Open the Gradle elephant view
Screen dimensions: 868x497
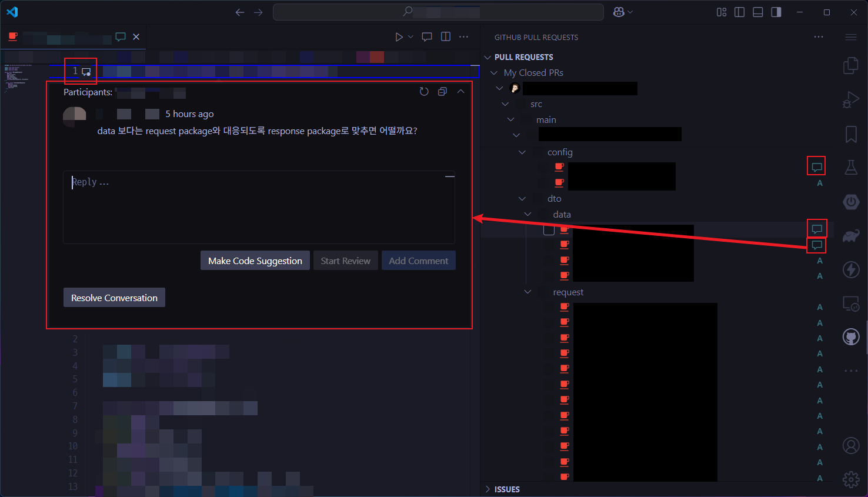(851, 236)
